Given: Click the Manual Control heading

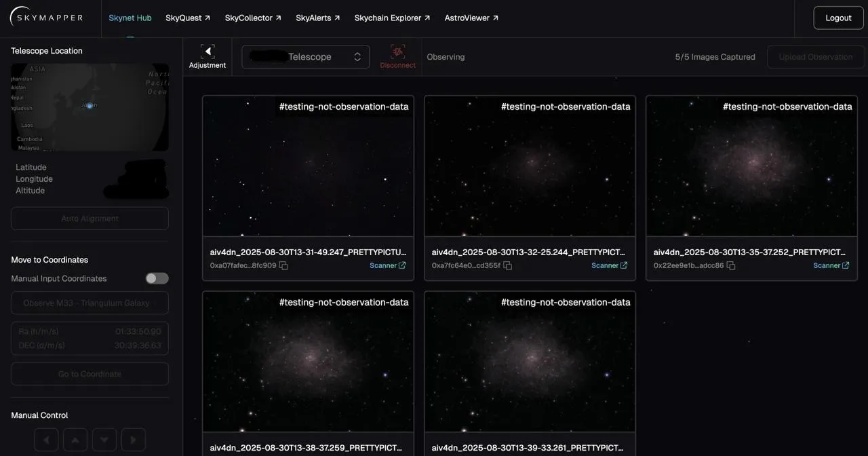Looking at the screenshot, I should (39, 415).
